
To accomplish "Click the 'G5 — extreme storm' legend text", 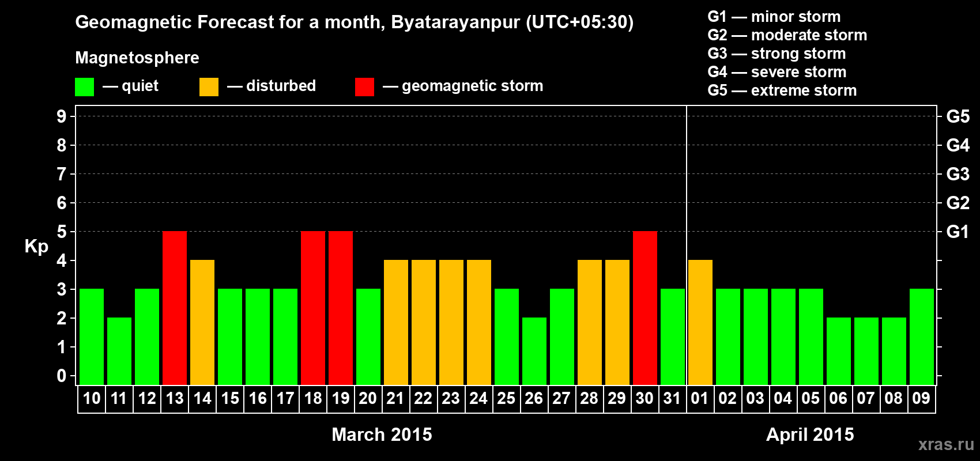I will coord(782,90).
